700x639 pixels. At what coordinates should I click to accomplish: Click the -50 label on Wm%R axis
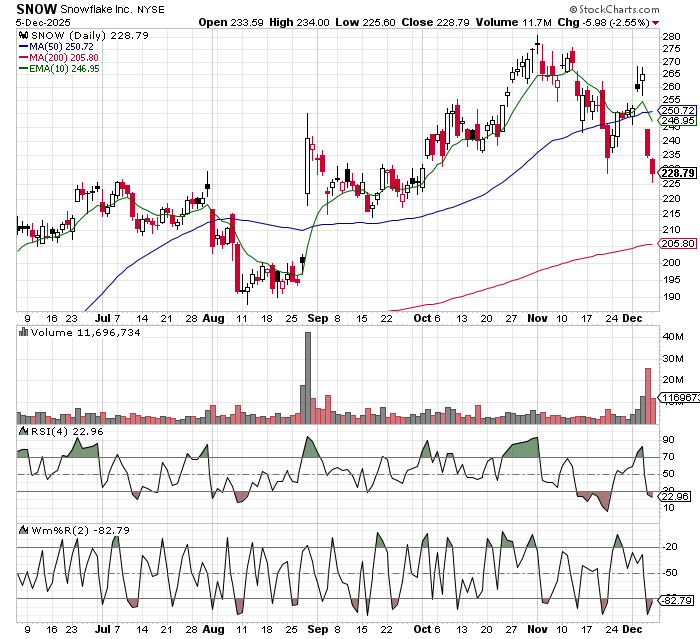670,573
